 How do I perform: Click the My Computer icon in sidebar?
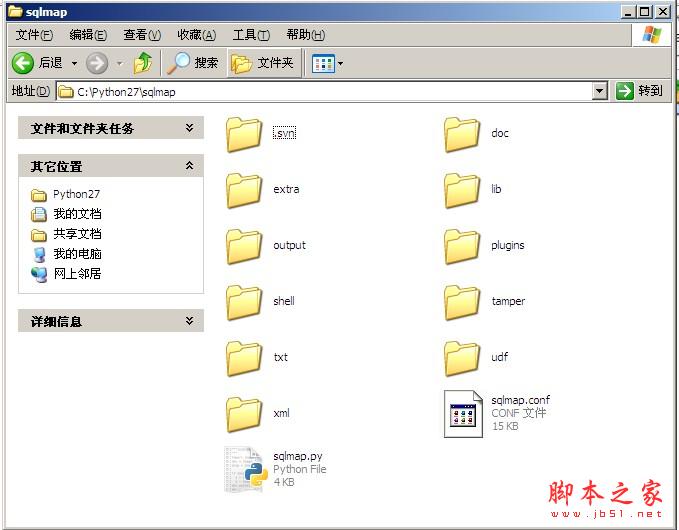[39, 255]
